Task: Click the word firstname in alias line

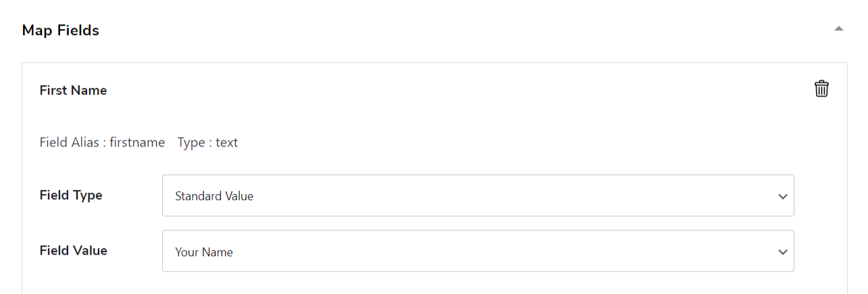Action: click(137, 143)
